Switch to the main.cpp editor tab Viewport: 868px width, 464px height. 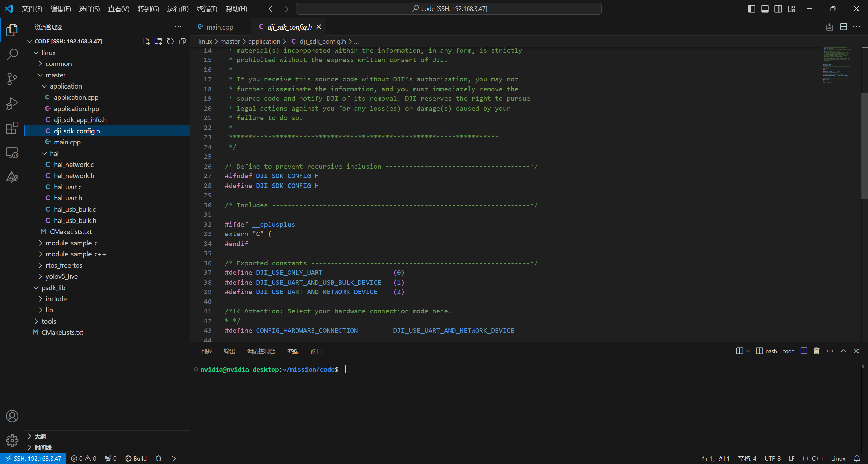(220, 27)
